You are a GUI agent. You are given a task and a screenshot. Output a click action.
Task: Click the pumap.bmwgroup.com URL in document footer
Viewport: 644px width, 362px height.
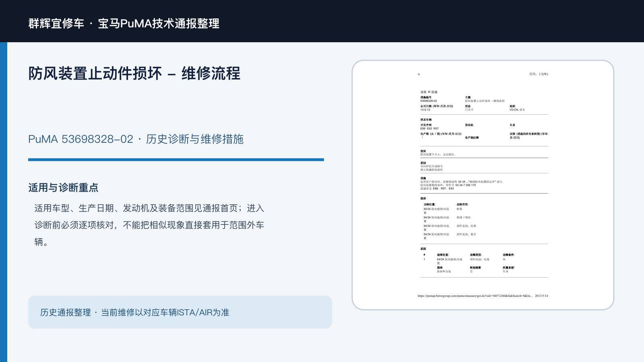[x=475, y=296]
